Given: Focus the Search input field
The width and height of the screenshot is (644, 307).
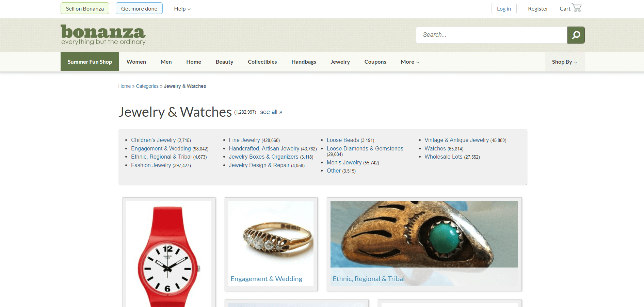Looking at the screenshot, I should click(492, 35).
